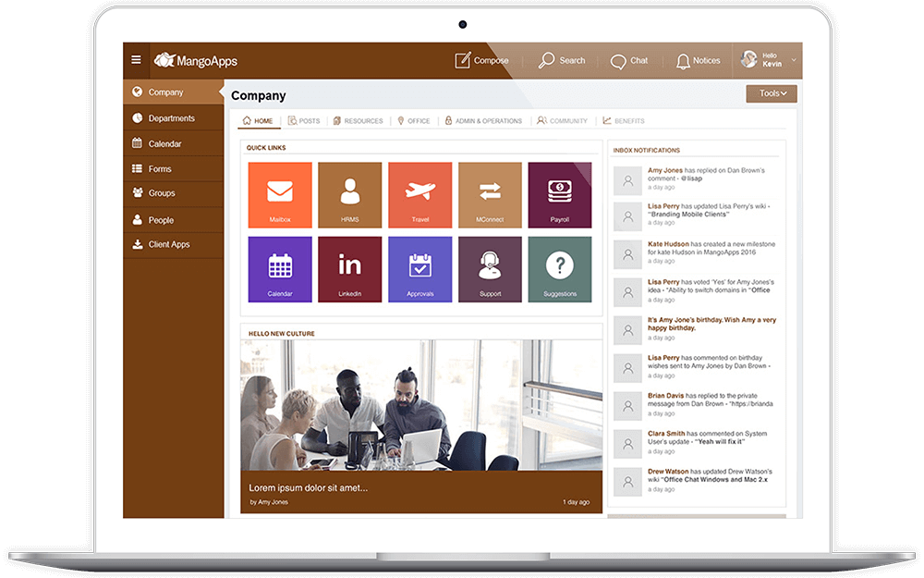Viewport: 924px width, 578px height.
Task: Select the HRMS icon
Action: pyautogui.click(x=349, y=194)
